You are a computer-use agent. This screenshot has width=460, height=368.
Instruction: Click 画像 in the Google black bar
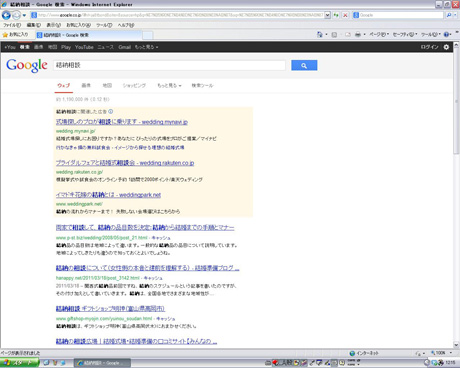39,47
